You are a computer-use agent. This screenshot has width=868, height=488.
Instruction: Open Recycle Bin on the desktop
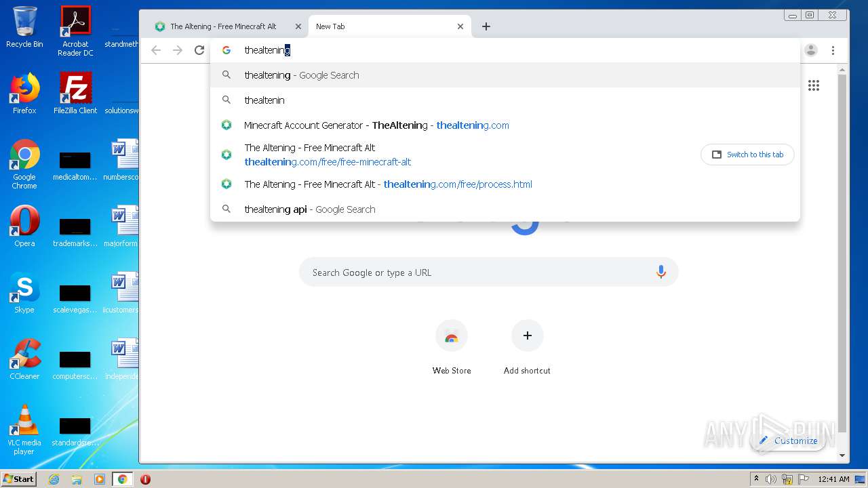24,27
